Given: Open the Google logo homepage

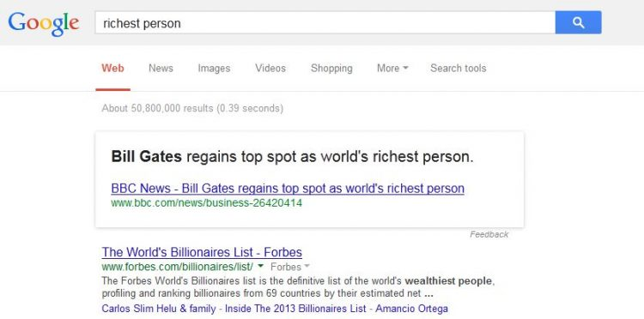Looking at the screenshot, I should click(x=43, y=23).
